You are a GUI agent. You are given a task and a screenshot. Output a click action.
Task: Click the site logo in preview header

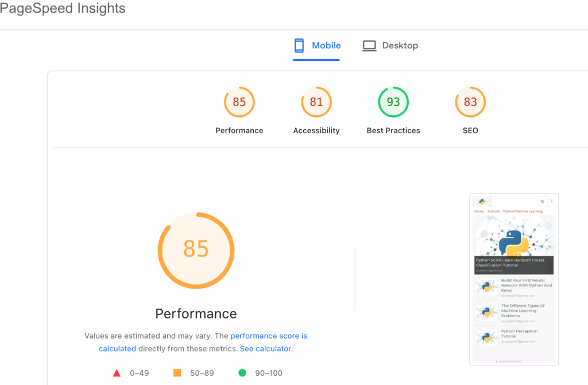482,201
